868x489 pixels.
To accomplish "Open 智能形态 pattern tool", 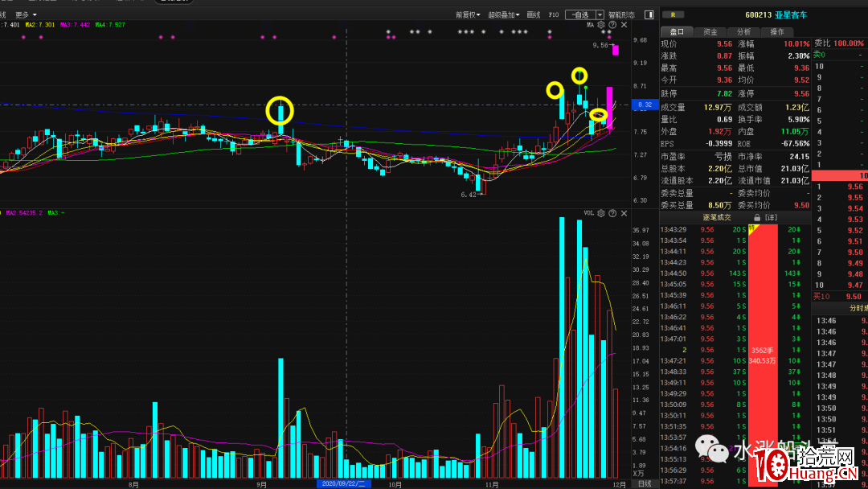I will [x=621, y=15].
